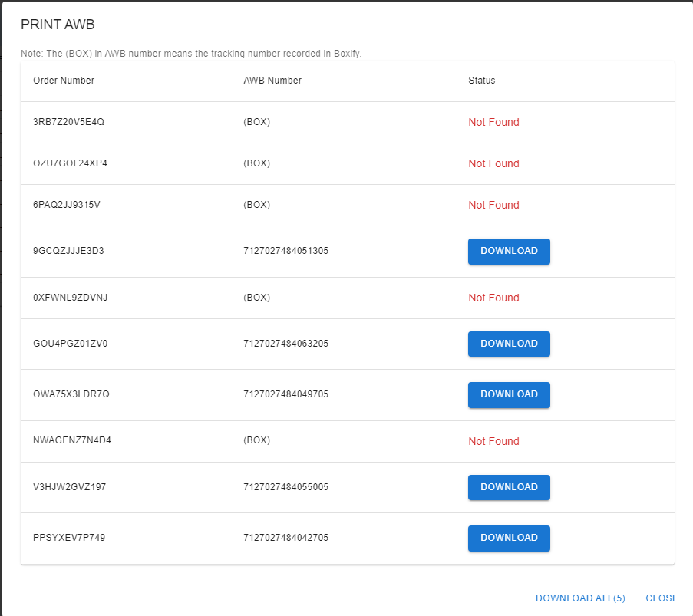The image size is (693, 616).
Task: Download the AWB for order GOU4PGZ01ZV0
Action: 509,344
